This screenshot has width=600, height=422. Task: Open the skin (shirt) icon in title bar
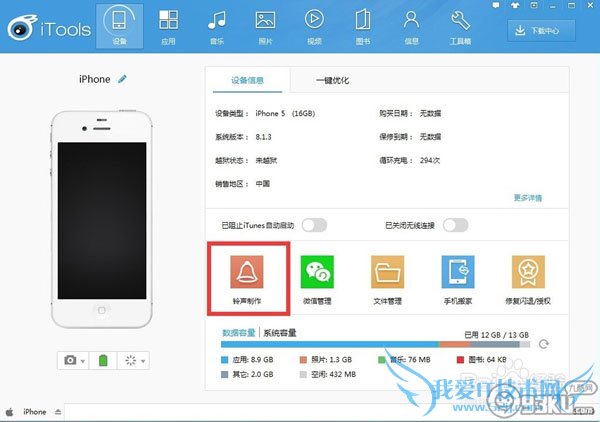coord(515,5)
